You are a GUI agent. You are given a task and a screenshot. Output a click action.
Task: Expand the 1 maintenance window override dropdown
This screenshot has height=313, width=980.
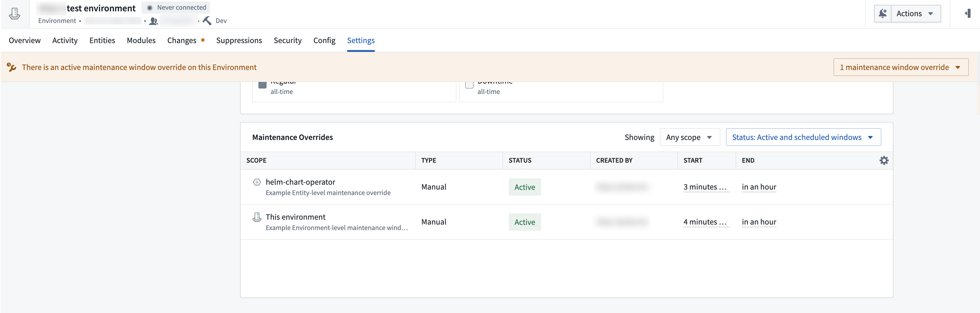tap(900, 67)
